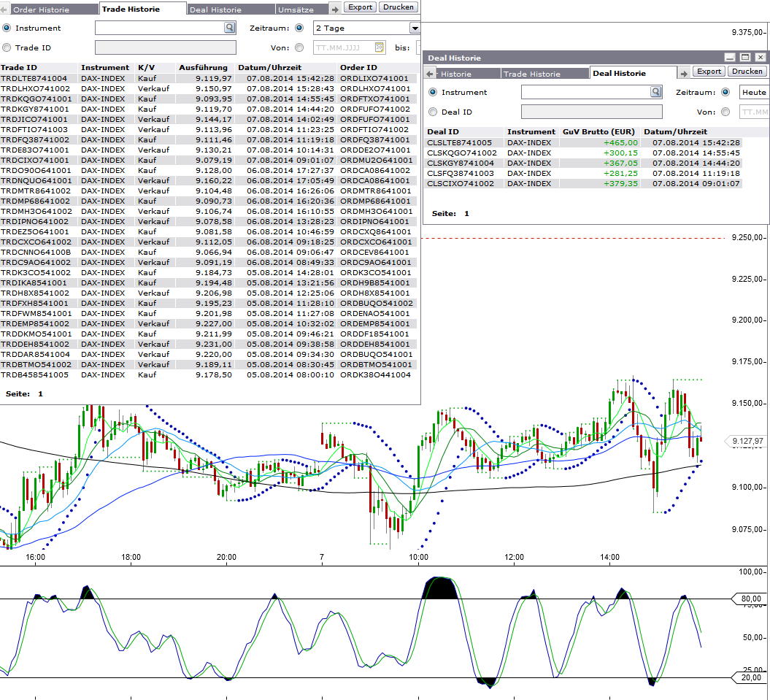Click the right tab-scroll arrow in Deal Historie window
Image resolution: width=770 pixels, height=700 pixels.
point(683,74)
